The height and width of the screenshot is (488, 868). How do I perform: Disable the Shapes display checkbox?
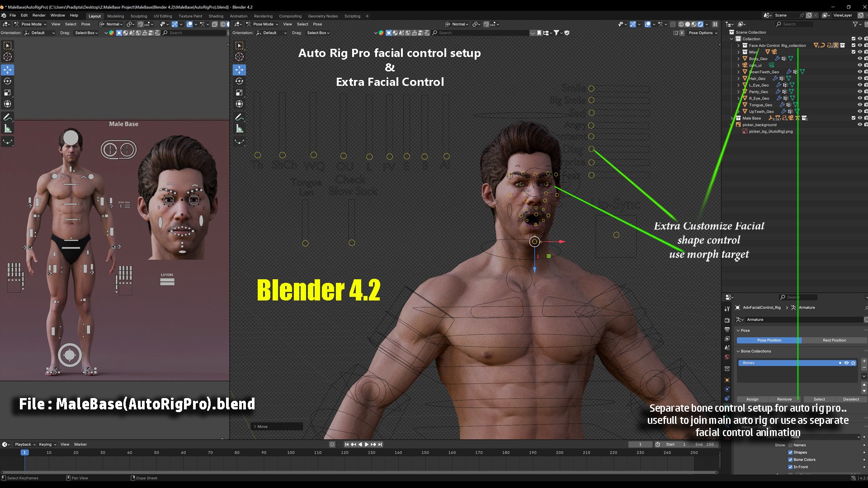(790, 452)
